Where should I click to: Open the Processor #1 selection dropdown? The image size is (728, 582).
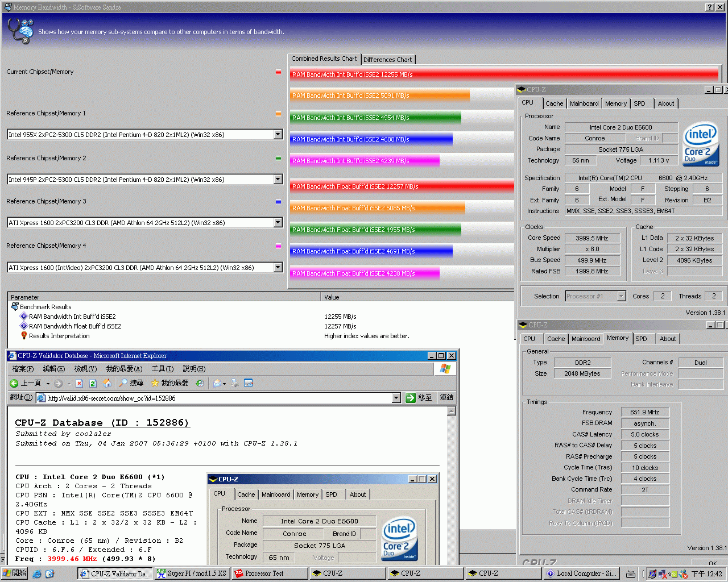coord(621,296)
